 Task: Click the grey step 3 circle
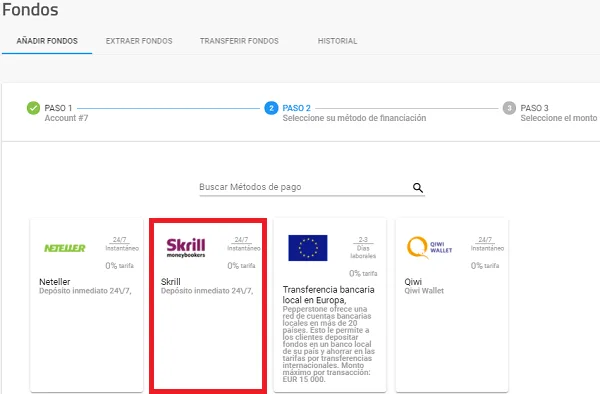point(509,108)
